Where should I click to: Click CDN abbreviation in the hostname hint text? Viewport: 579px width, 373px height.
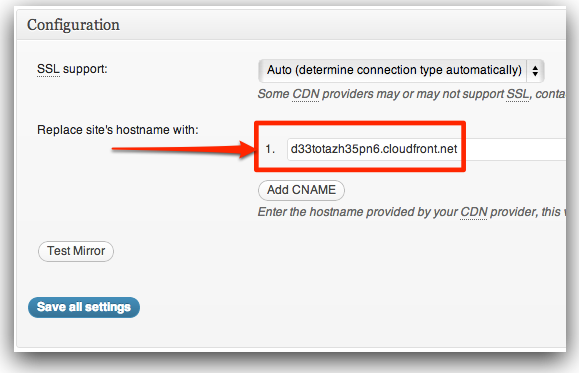[474, 212]
